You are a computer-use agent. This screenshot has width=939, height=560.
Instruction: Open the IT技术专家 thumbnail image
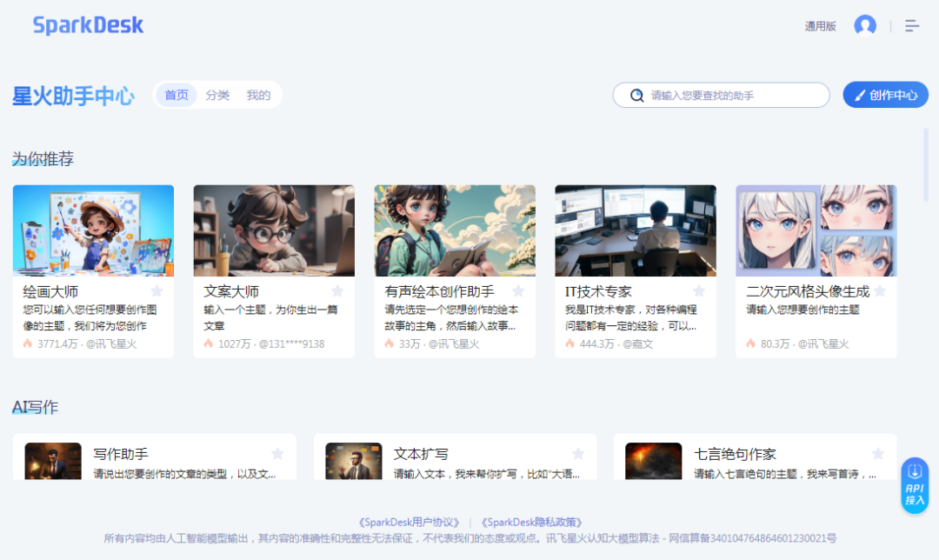pyautogui.click(x=636, y=230)
